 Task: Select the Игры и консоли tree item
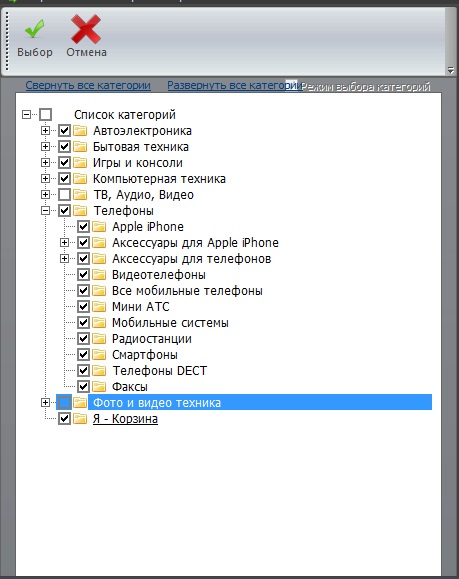tap(138, 163)
